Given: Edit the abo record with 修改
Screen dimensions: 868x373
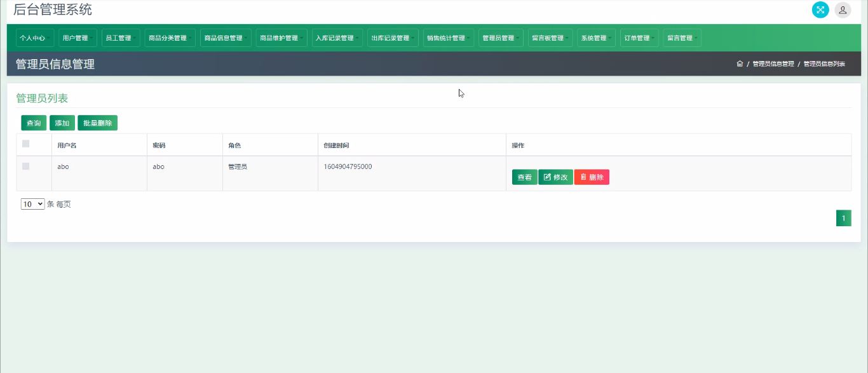Looking at the screenshot, I should coord(555,177).
